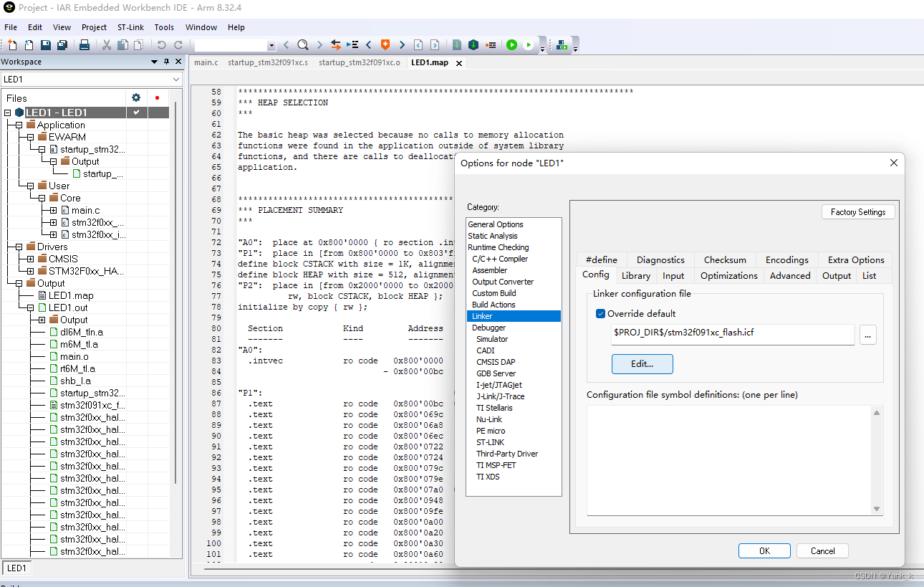Click the Open file toolbar icon
Image resolution: width=924 pixels, height=587 pixels.
point(29,45)
